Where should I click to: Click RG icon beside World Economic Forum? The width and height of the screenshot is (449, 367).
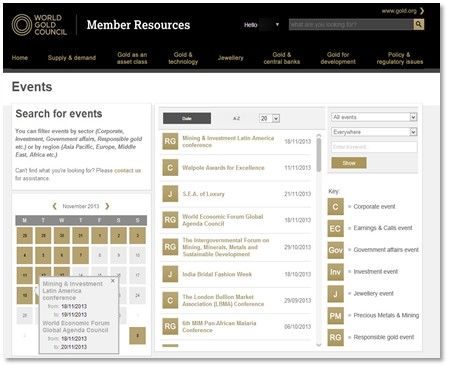(x=170, y=220)
